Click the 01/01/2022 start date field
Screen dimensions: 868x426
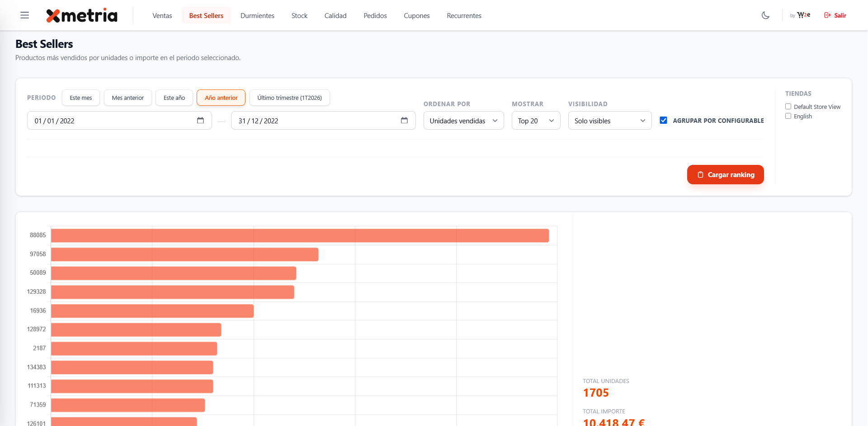point(108,121)
